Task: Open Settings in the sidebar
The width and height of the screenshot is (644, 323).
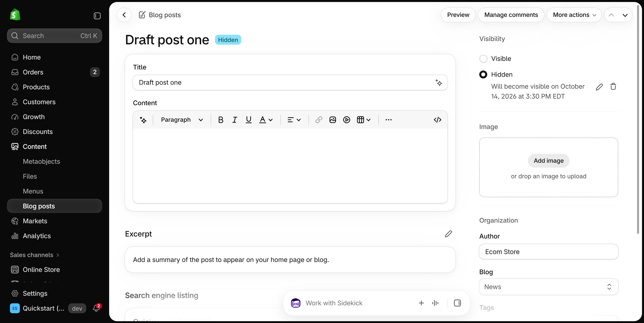Action: click(x=55, y=293)
